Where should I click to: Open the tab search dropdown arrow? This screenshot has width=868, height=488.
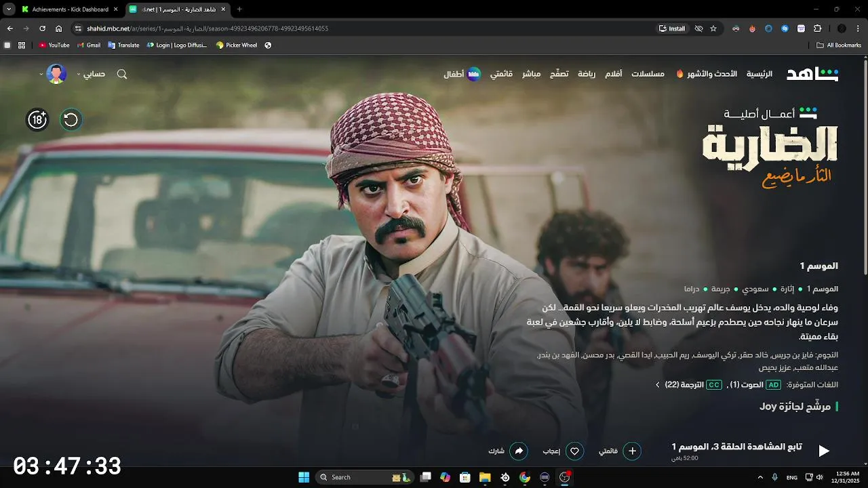coord(9,9)
